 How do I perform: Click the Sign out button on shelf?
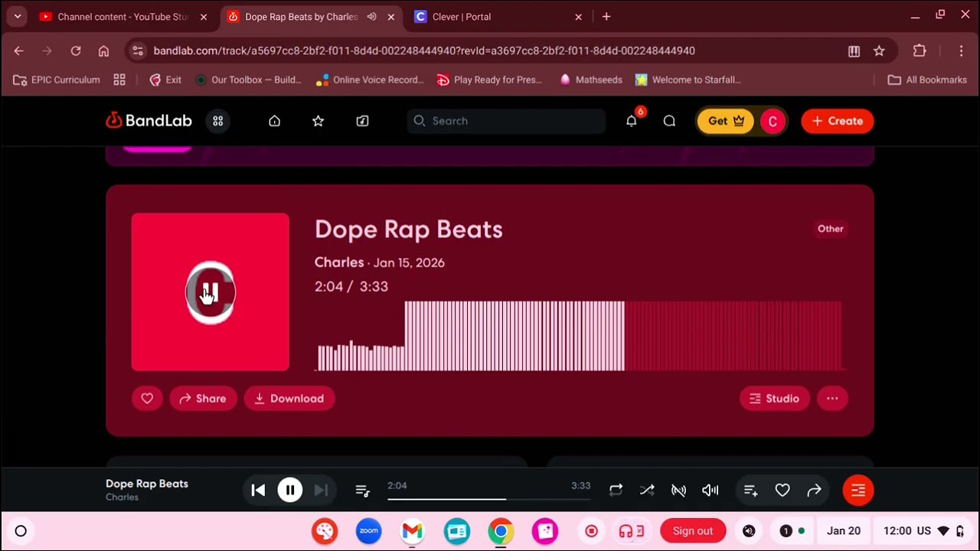point(693,531)
